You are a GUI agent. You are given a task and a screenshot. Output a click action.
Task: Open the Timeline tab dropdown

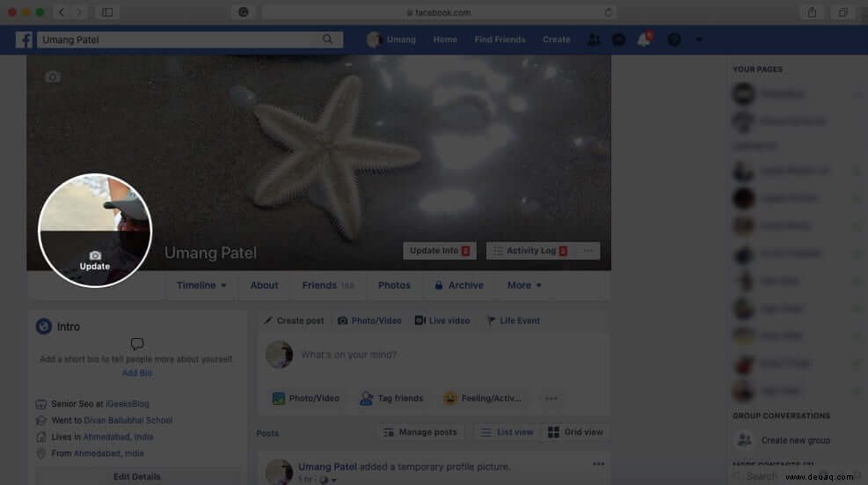point(201,285)
